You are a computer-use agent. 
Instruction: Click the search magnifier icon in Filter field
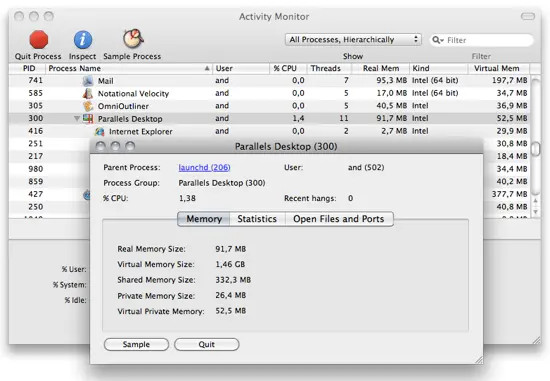click(437, 40)
